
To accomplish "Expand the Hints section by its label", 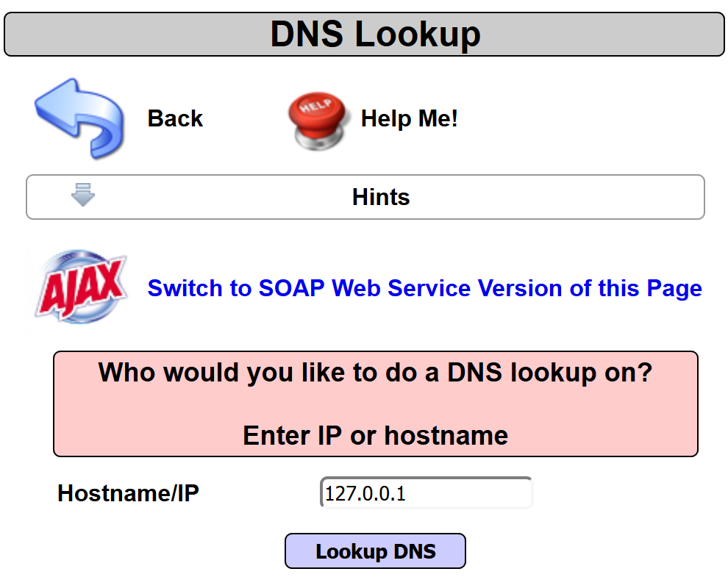I will click(381, 197).
